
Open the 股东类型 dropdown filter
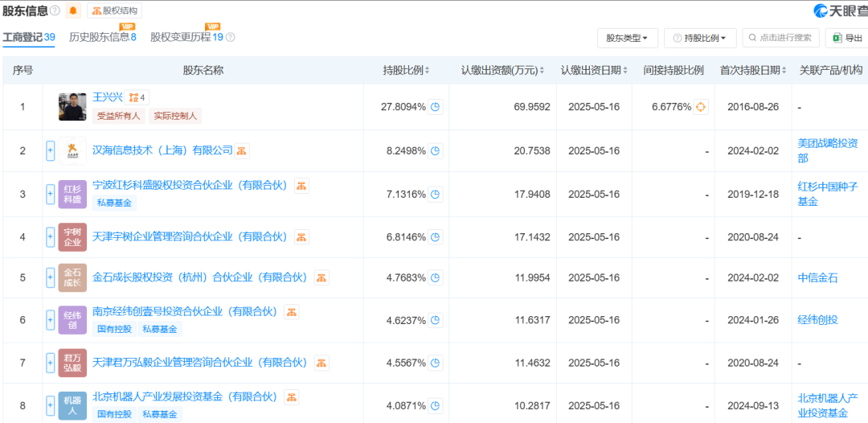click(x=627, y=38)
